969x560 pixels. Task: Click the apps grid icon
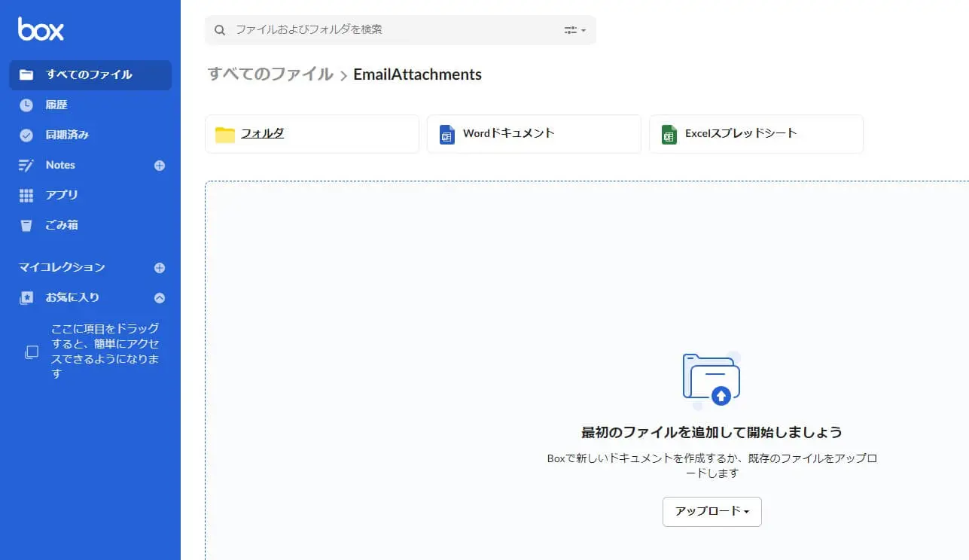point(26,196)
